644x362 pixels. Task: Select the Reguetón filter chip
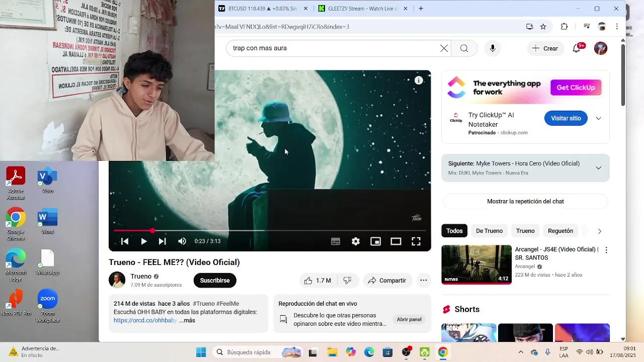click(x=560, y=231)
